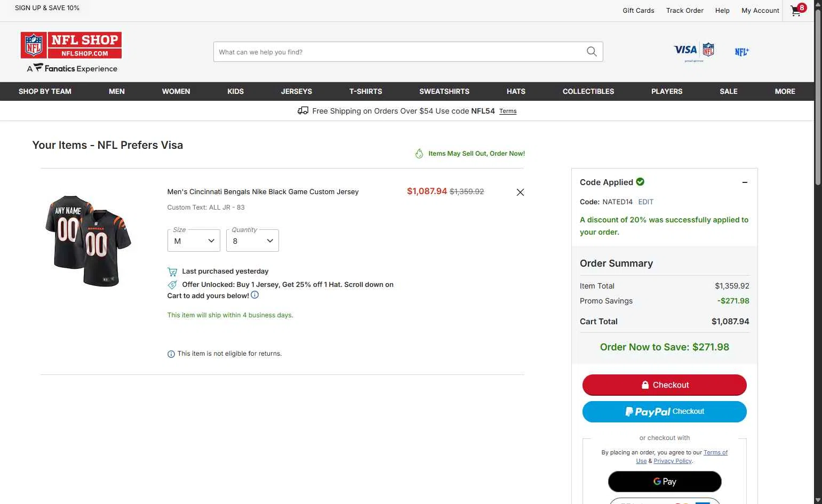Open the JERSEYS menu

tap(296, 91)
